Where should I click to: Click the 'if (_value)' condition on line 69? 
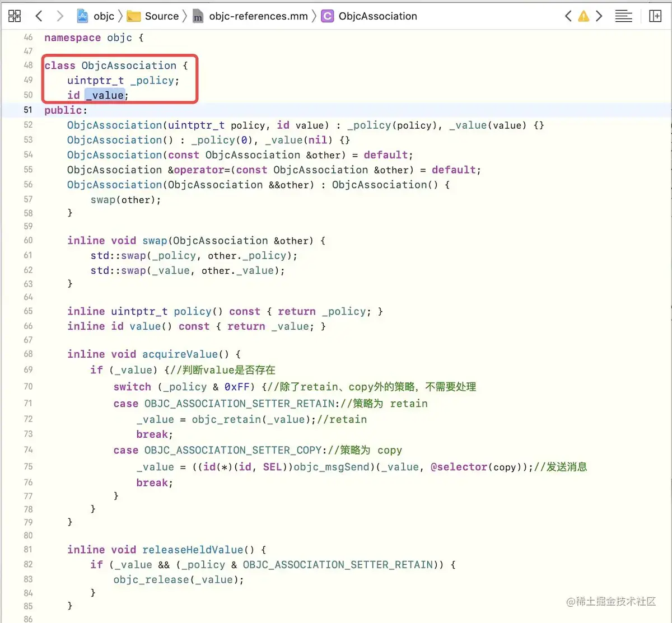point(124,370)
